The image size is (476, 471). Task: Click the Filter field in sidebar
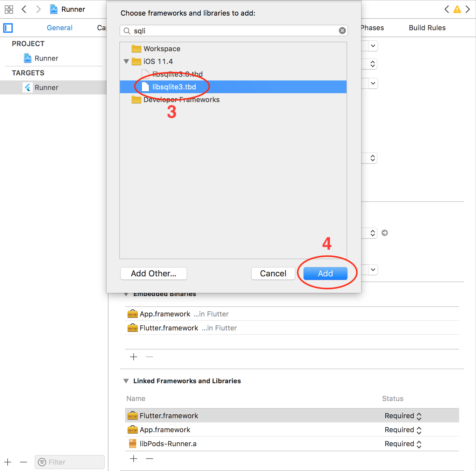pyautogui.click(x=70, y=462)
